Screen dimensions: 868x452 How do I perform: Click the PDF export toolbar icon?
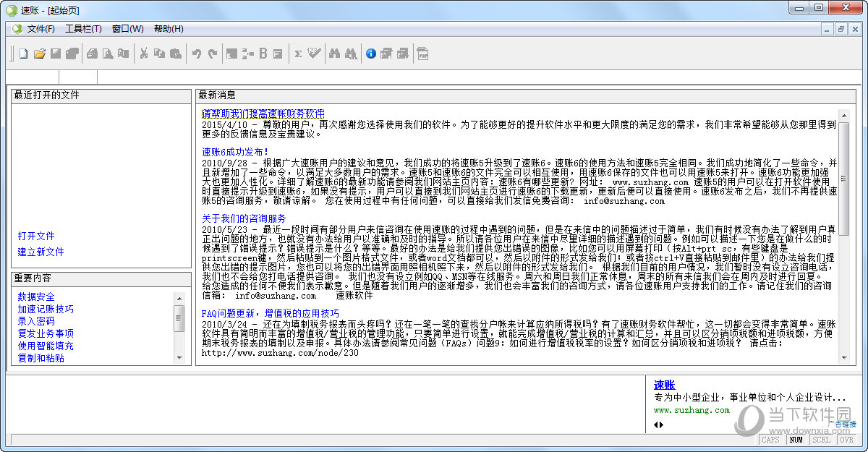[422, 54]
